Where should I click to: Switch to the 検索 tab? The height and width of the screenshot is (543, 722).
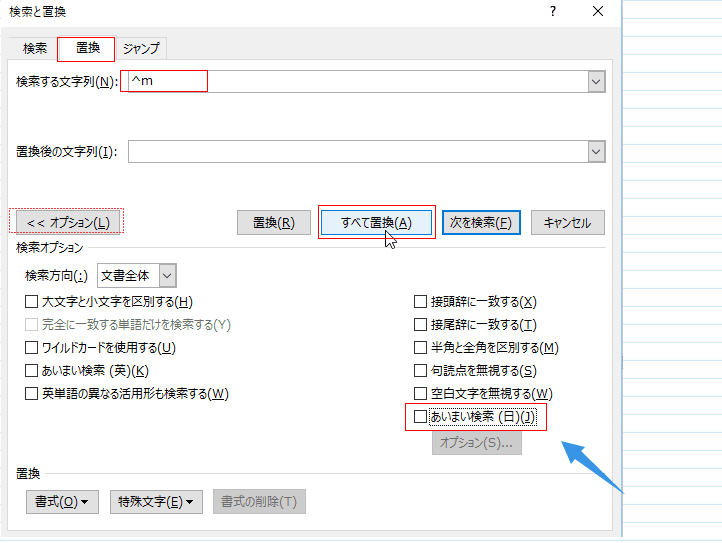pyautogui.click(x=35, y=48)
